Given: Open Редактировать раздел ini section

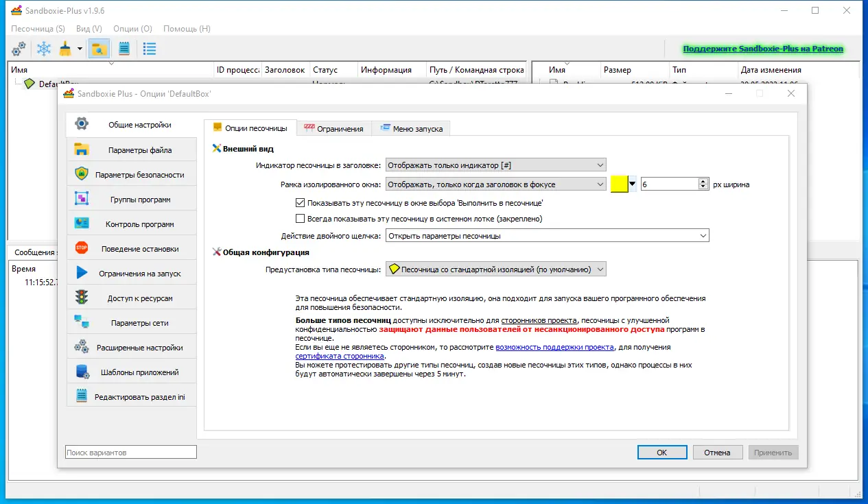Looking at the screenshot, I should 131,396.
